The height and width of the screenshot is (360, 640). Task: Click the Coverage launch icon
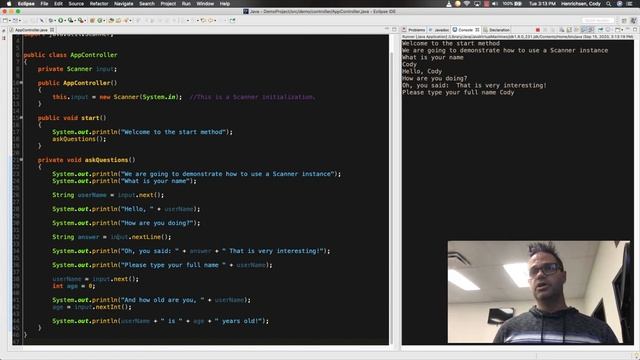[71, 20]
